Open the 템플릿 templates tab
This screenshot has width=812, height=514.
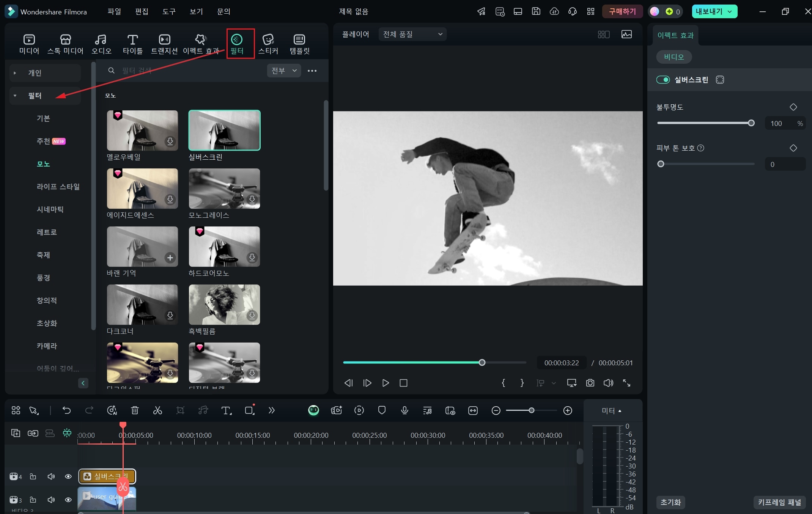pos(299,44)
